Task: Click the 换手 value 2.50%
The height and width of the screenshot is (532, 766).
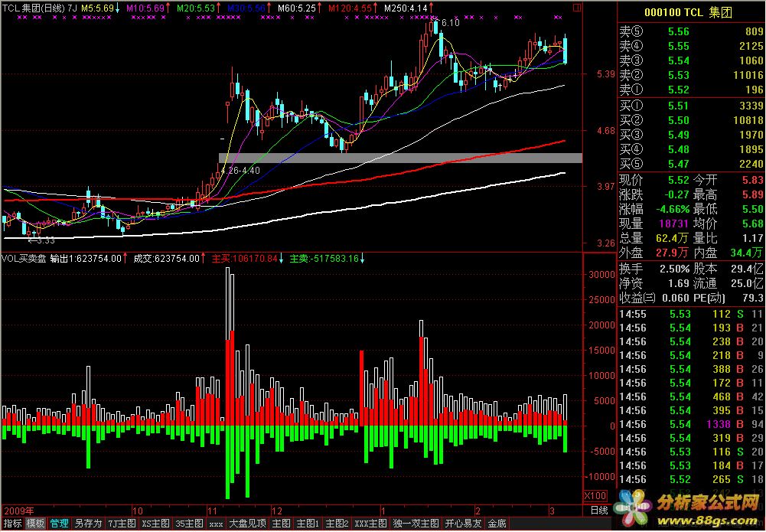Action: (x=675, y=269)
